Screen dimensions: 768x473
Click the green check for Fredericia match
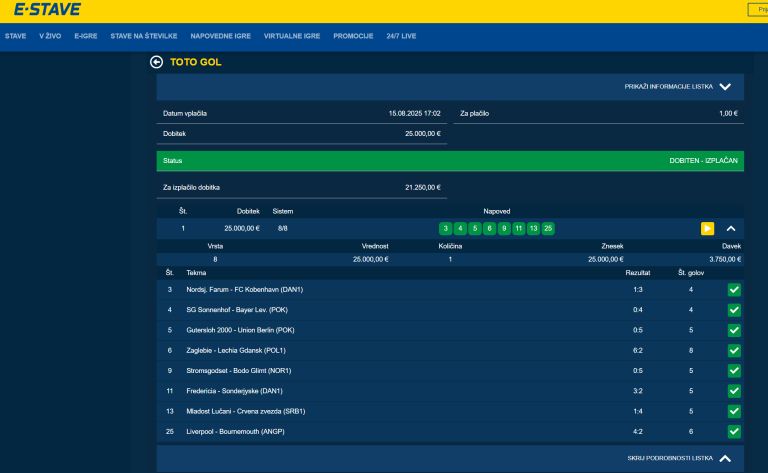coord(734,391)
